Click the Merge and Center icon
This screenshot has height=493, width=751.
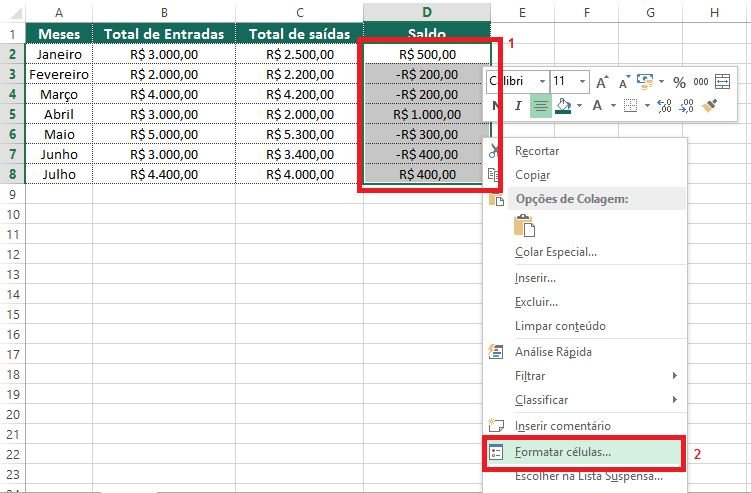click(722, 82)
